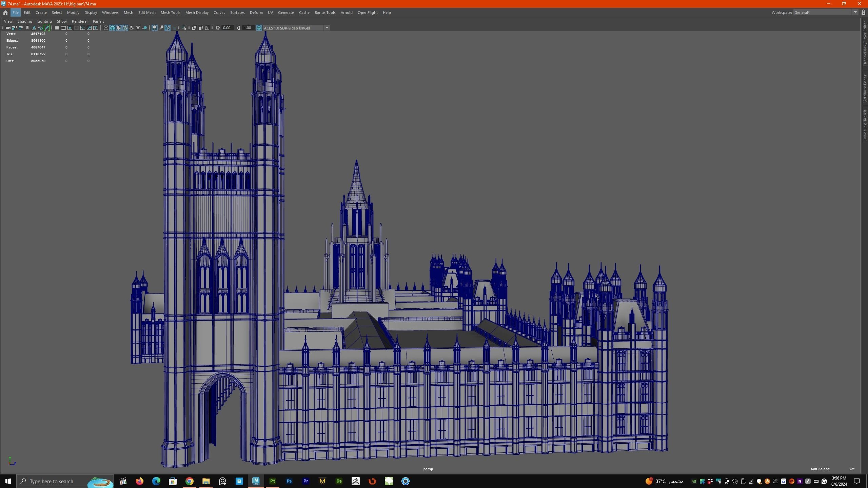Image resolution: width=868 pixels, height=488 pixels.
Task: Click the Soft Select Off indicator
Action: 852,469
